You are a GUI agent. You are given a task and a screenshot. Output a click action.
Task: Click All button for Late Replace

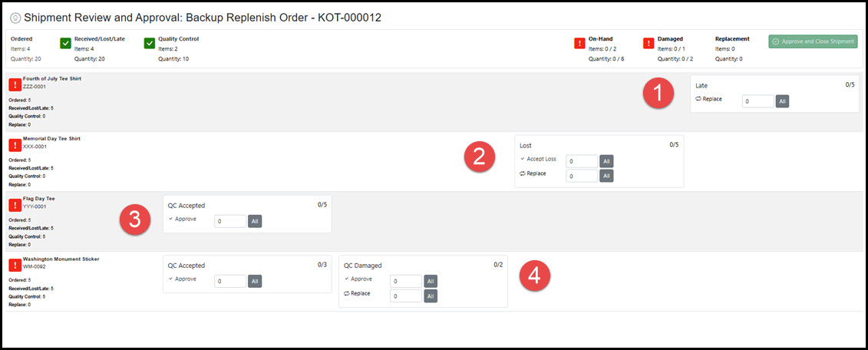point(782,101)
